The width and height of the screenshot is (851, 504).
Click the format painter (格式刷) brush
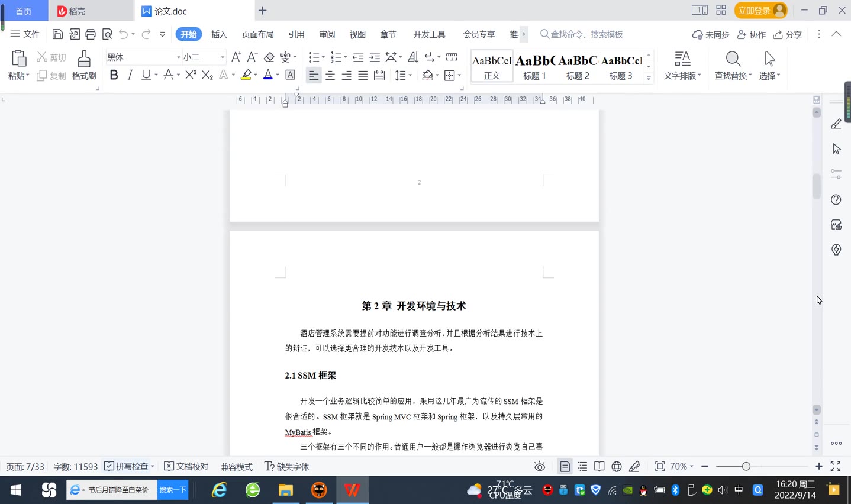click(84, 65)
